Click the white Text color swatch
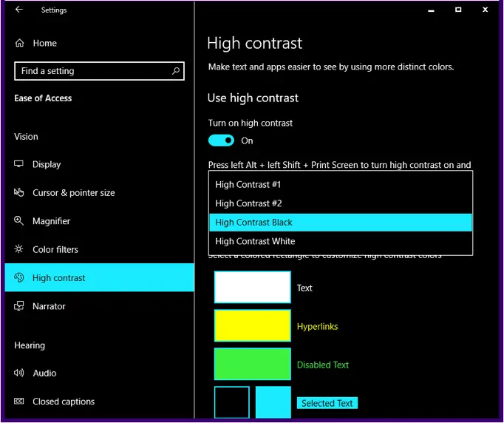 pyautogui.click(x=253, y=287)
